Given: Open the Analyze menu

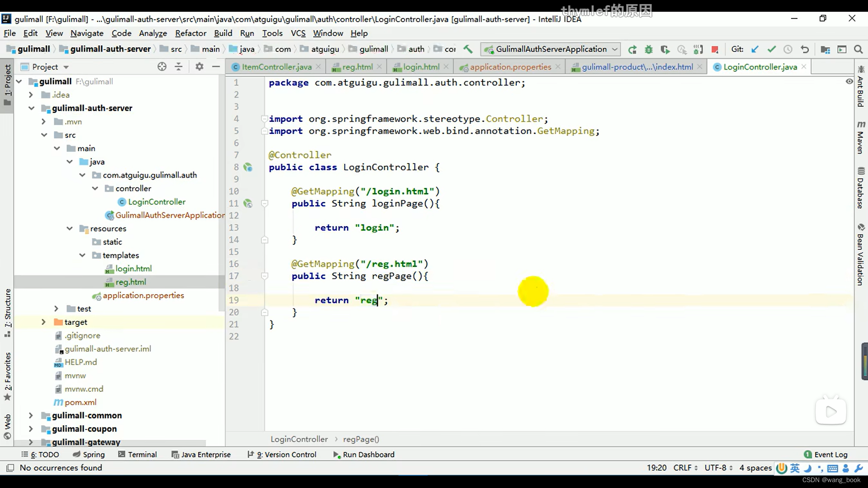Looking at the screenshot, I should click(x=153, y=33).
